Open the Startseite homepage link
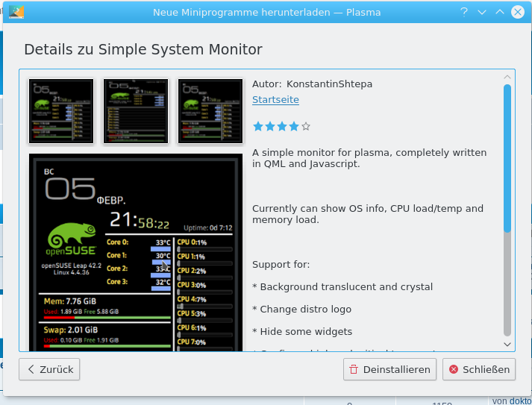The height and width of the screenshot is (405, 532). coord(275,100)
